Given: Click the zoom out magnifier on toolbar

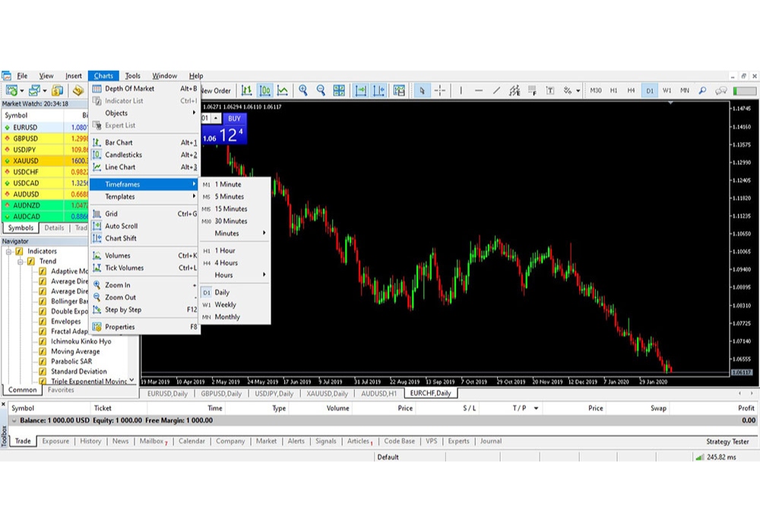Looking at the screenshot, I should [321, 90].
